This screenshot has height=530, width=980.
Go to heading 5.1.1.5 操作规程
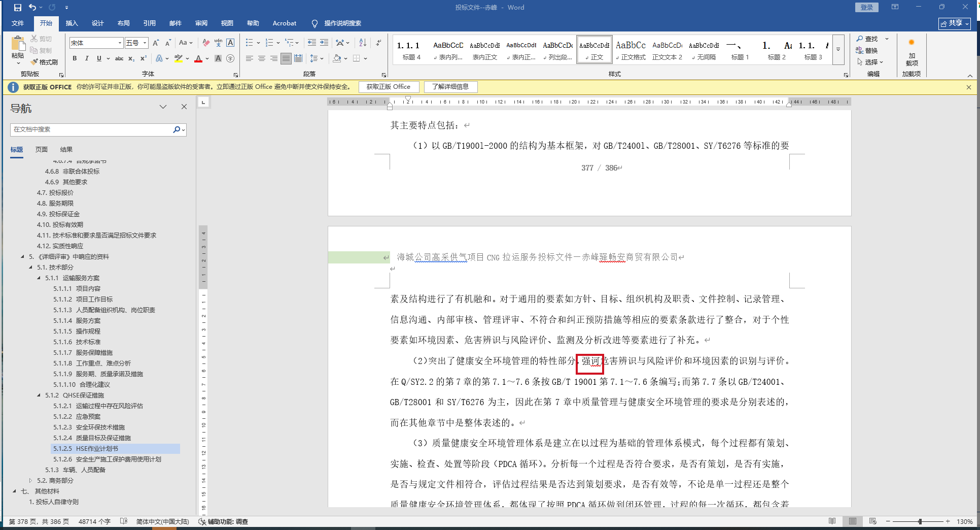click(77, 331)
